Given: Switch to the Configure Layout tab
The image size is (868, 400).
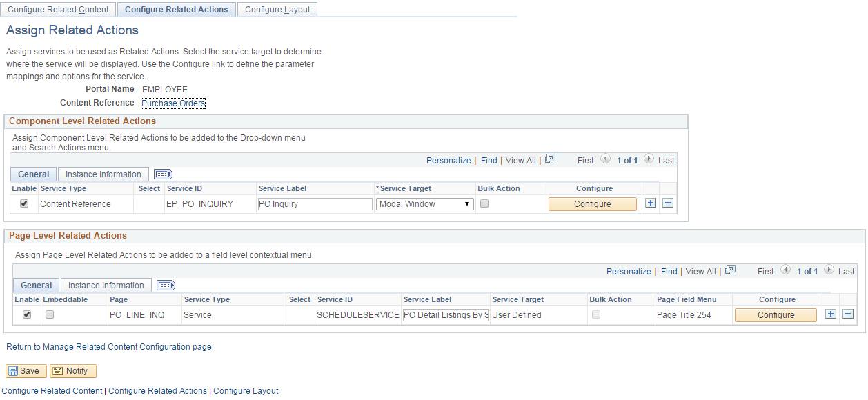Looking at the screenshot, I should 277,9.
